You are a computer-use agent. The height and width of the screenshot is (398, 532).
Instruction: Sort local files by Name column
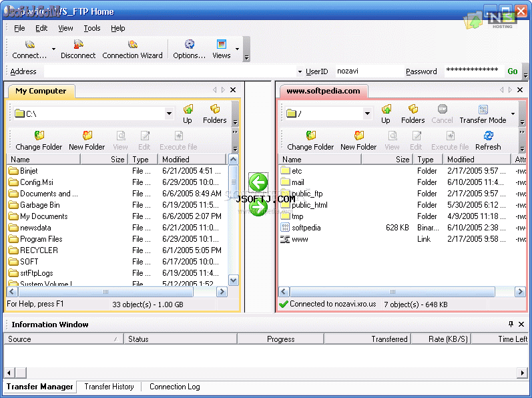[44, 160]
